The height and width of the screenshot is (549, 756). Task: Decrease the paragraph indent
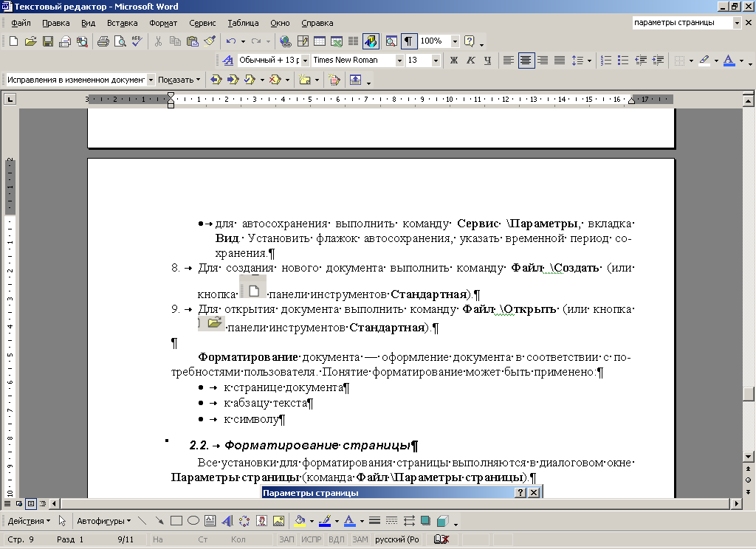(x=640, y=61)
